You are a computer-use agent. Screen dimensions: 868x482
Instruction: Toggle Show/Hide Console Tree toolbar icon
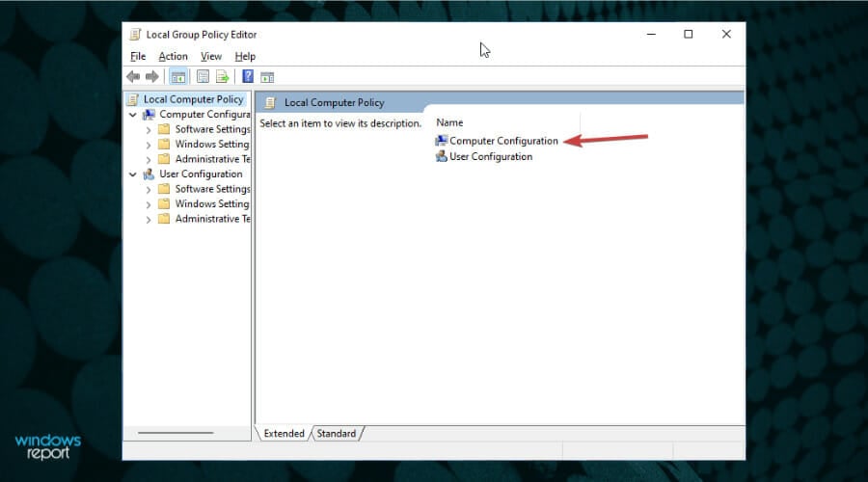coord(178,77)
